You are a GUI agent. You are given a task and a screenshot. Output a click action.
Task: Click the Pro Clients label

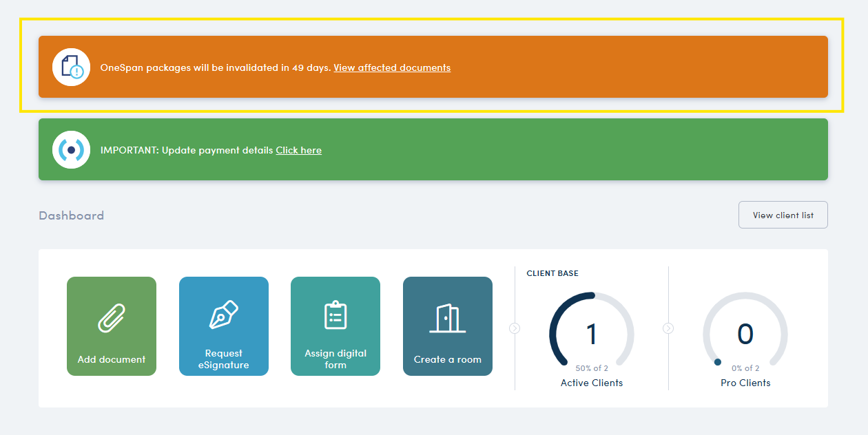coord(745,383)
